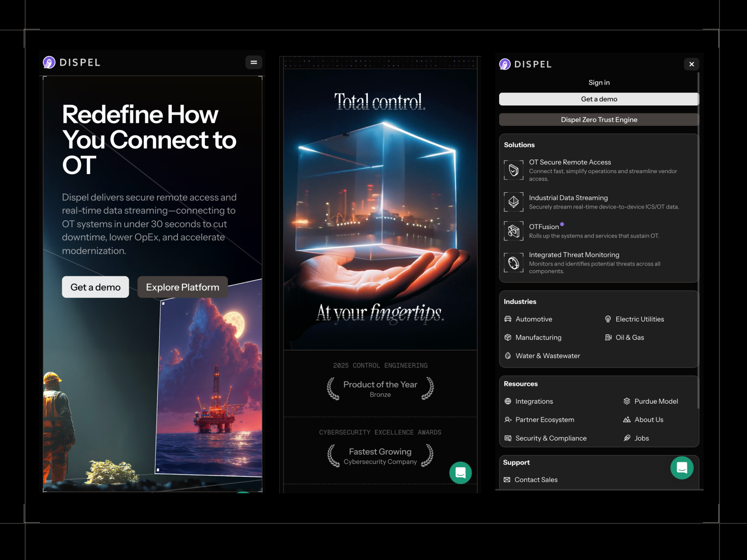Click the Automotive car icon
The image size is (747, 560).
coord(508,319)
